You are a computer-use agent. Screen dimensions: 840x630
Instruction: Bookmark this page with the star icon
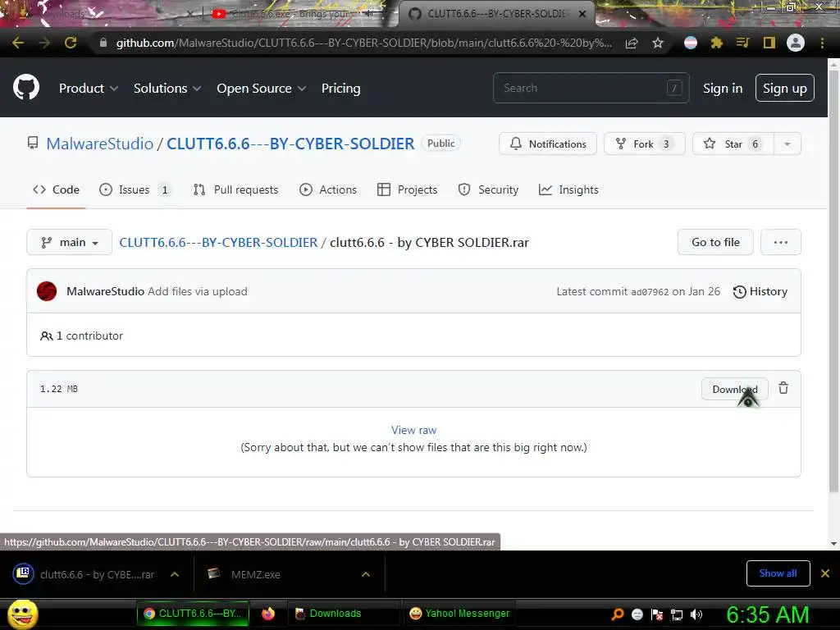(x=658, y=43)
